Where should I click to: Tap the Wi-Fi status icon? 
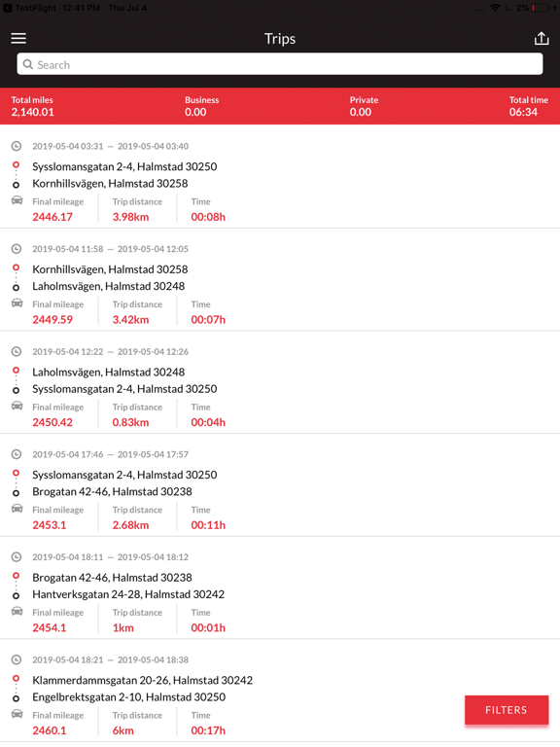tap(495, 8)
